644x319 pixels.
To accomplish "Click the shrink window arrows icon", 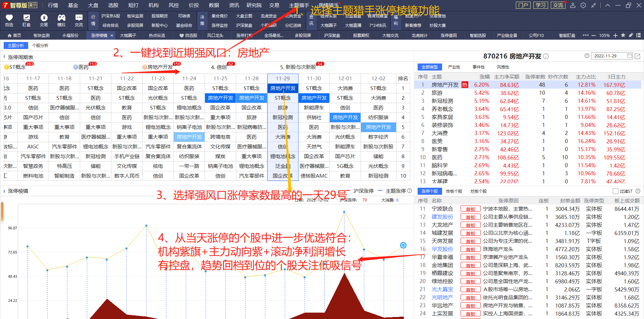I will coord(594,5).
